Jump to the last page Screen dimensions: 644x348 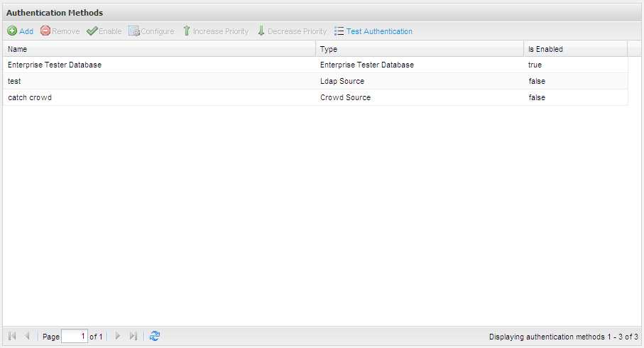133,336
